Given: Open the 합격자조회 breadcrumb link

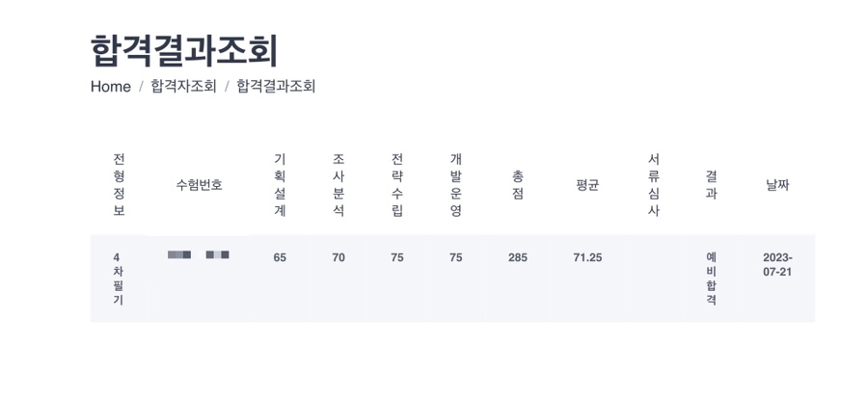Looking at the screenshot, I should [184, 87].
